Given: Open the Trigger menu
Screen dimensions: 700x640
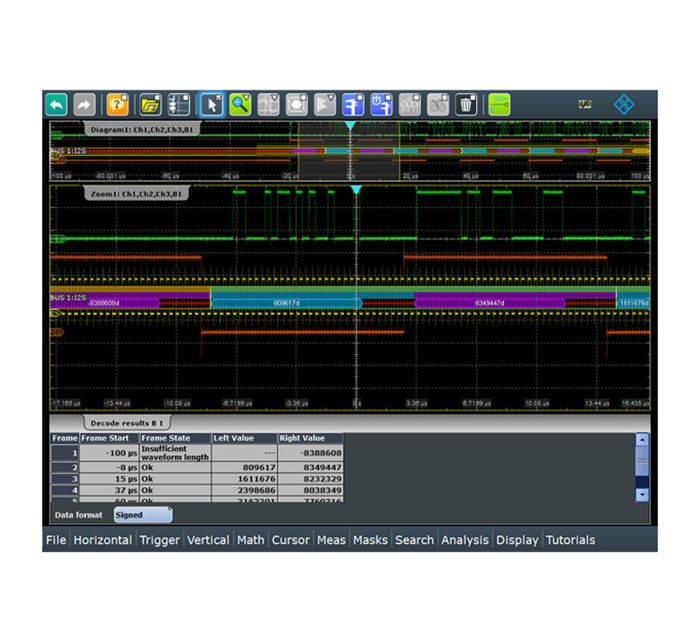Looking at the screenshot, I should [159, 540].
